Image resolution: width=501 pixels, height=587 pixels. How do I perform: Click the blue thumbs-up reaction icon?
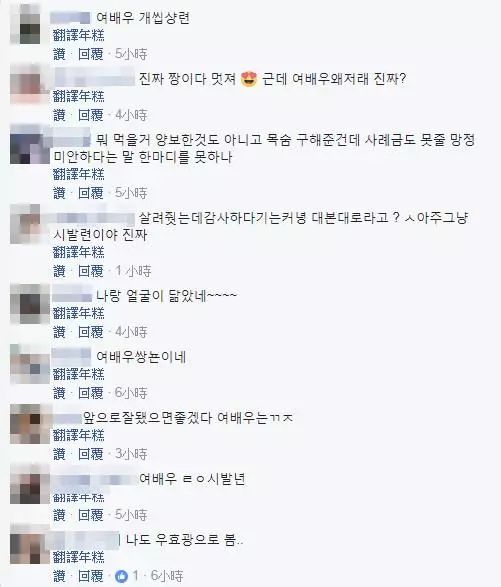[121, 576]
